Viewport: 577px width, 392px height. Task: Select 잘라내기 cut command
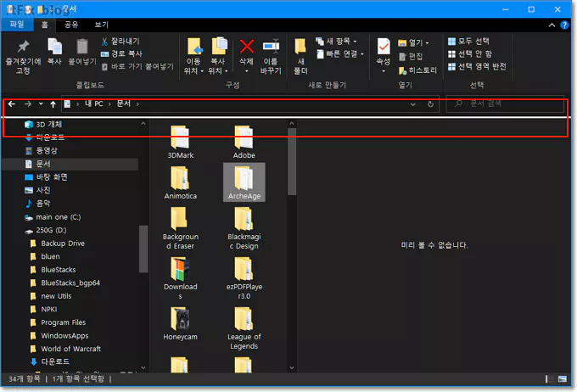[x=120, y=42]
